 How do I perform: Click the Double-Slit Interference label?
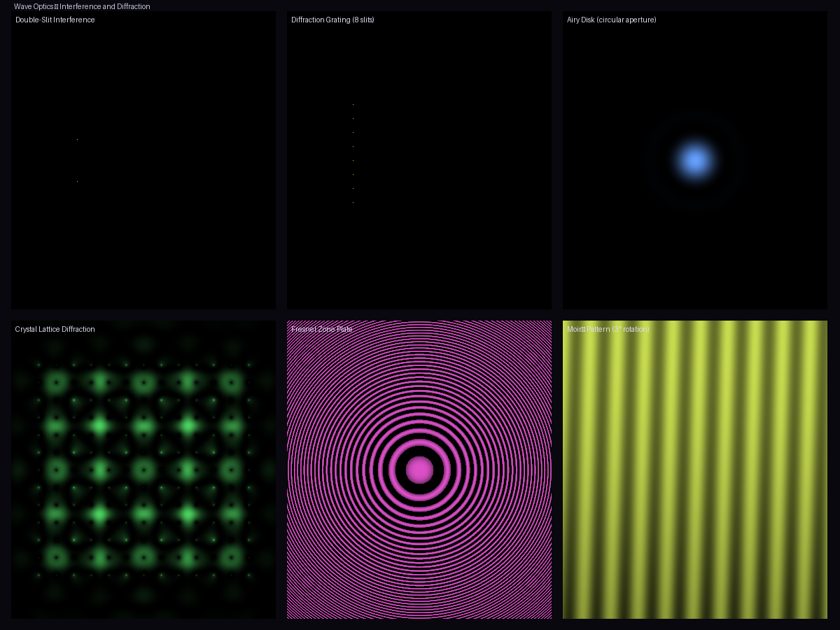(55, 20)
